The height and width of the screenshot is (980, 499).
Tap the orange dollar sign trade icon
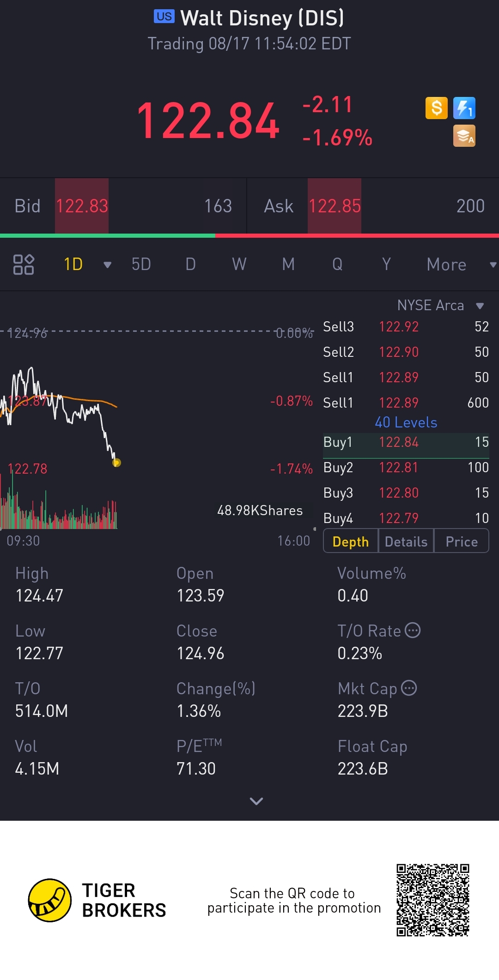pos(437,108)
